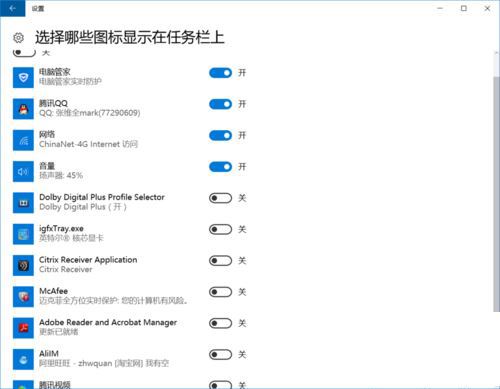Image resolution: width=500 pixels, height=389 pixels.
Task: Click the ChinaNet-4G Internet 访问 text
Action: pos(88,144)
